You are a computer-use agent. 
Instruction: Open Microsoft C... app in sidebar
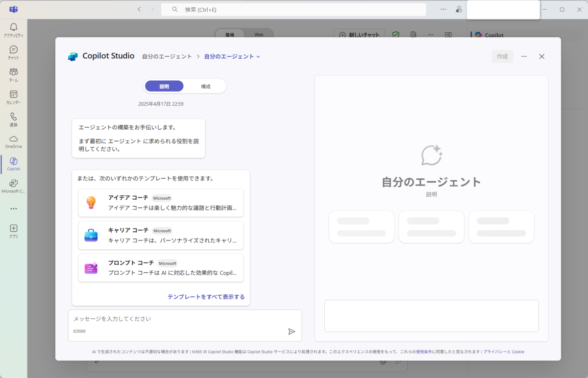click(x=14, y=186)
